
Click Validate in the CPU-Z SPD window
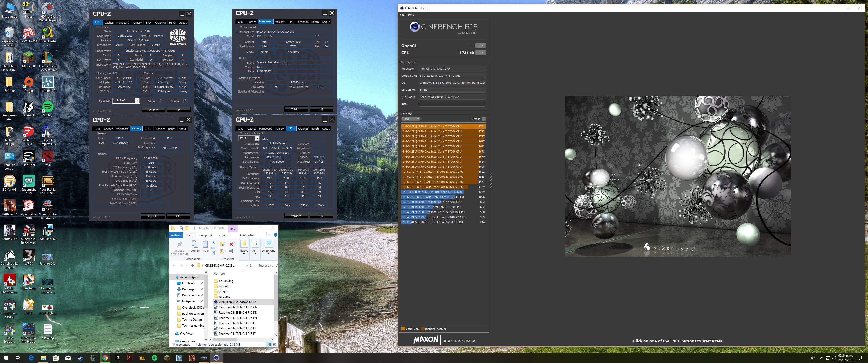(296, 216)
